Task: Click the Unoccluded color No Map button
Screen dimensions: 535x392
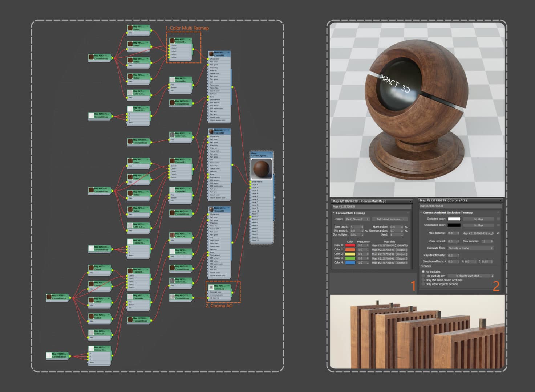Action: (478, 225)
